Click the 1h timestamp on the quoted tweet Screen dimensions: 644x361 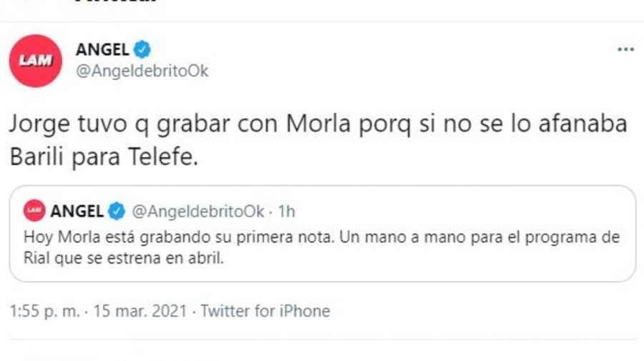coord(286,211)
